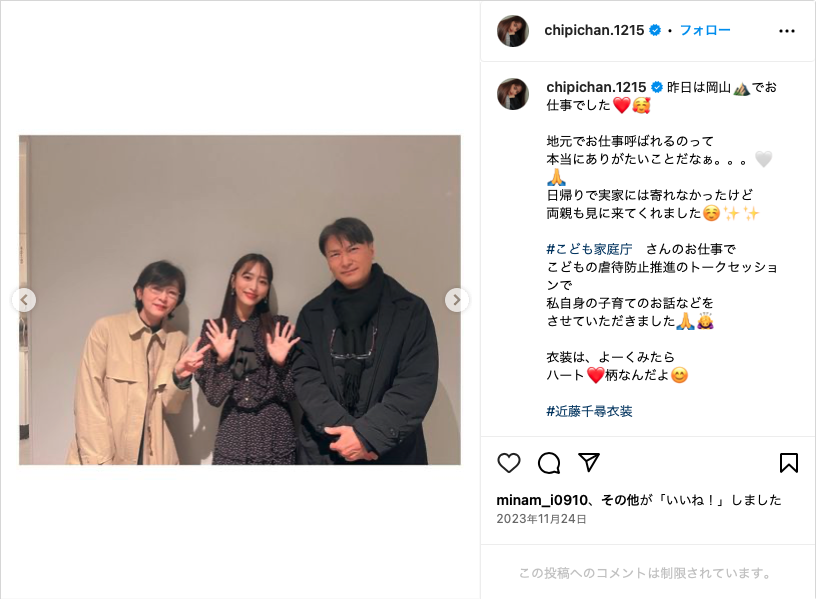Open the #近藤千尋衣装 hashtag

click(x=589, y=412)
